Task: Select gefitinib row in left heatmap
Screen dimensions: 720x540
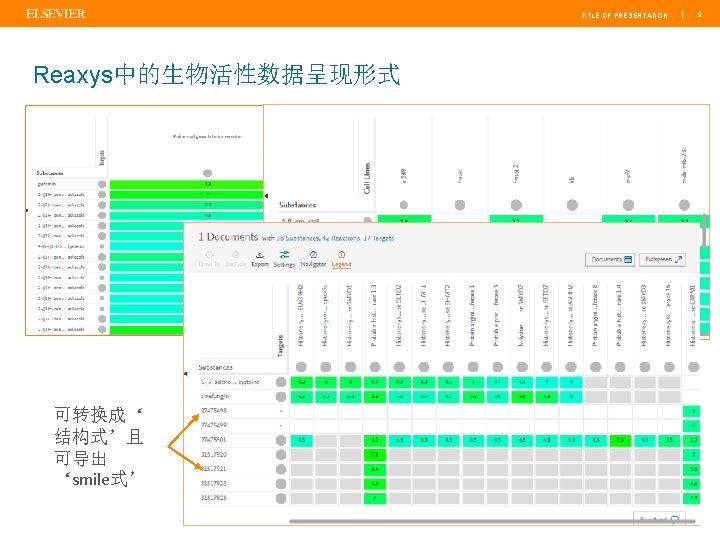Action: click(x=46, y=184)
